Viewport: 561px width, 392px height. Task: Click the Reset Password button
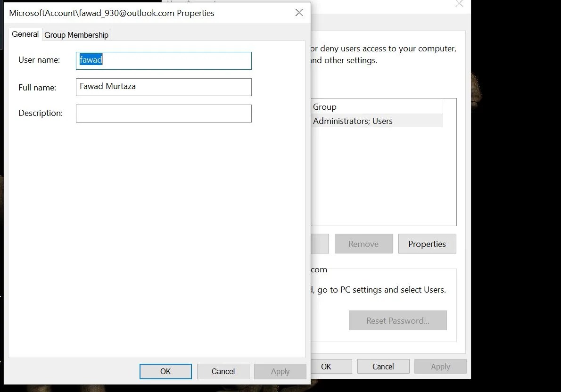click(x=397, y=320)
